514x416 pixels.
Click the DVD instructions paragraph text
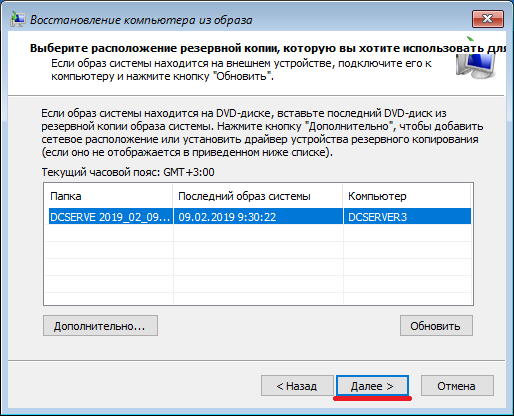coord(262,133)
